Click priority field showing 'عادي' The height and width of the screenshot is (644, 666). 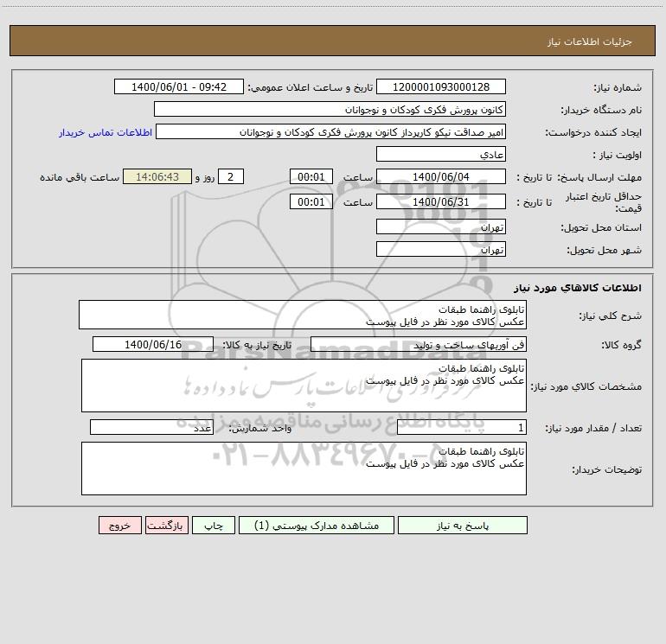pyautogui.click(x=441, y=154)
